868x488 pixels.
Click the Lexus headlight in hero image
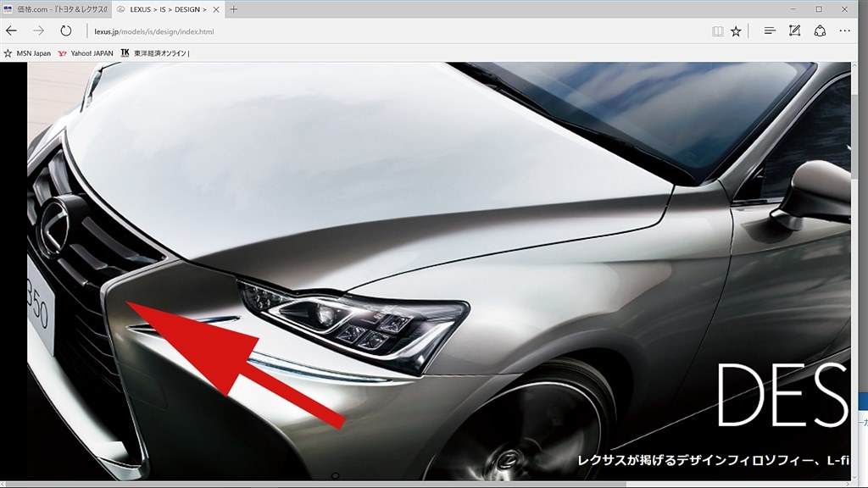354,323
